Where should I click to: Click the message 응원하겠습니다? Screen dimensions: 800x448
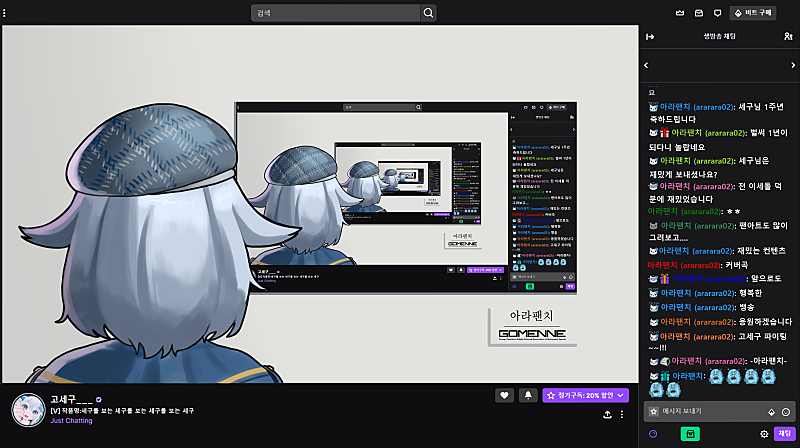[x=765, y=321]
